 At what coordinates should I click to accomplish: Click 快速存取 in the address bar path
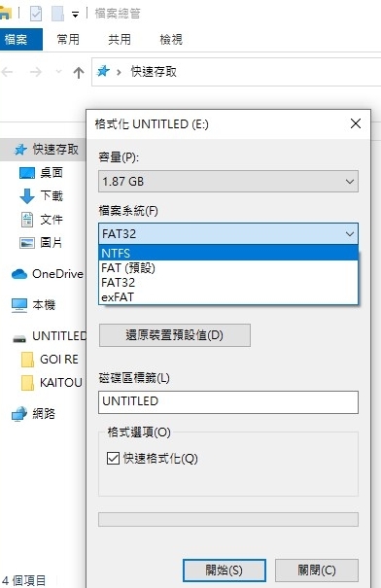point(154,71)
